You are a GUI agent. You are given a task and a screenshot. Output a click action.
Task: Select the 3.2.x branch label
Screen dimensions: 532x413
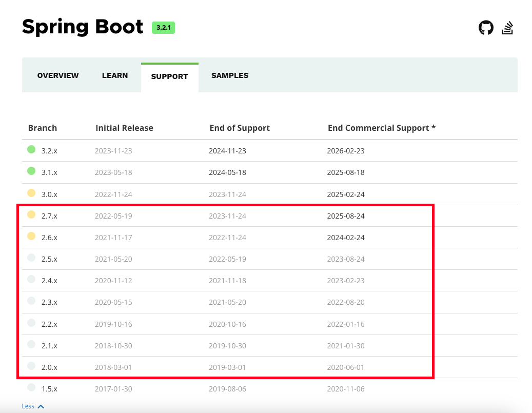point(50,151)
